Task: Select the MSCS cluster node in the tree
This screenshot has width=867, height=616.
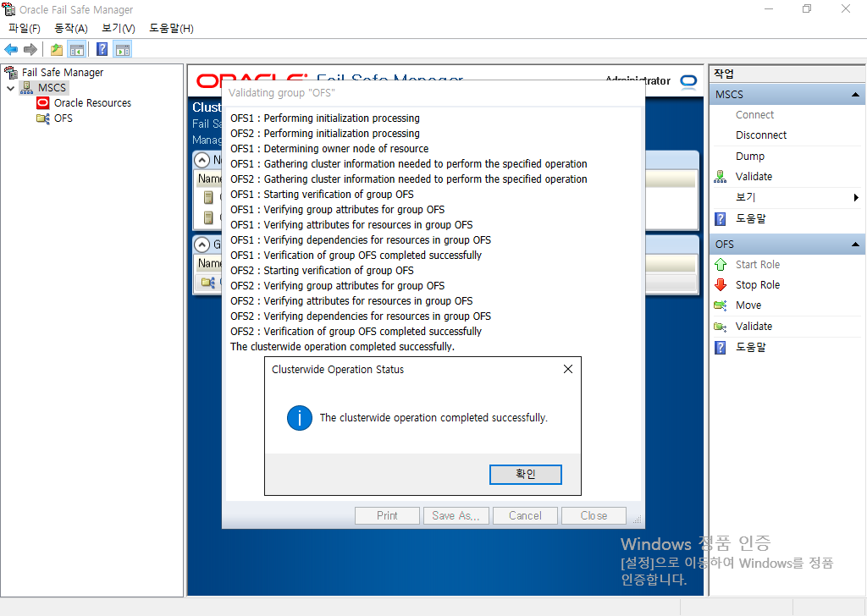Action: [52, 88]
